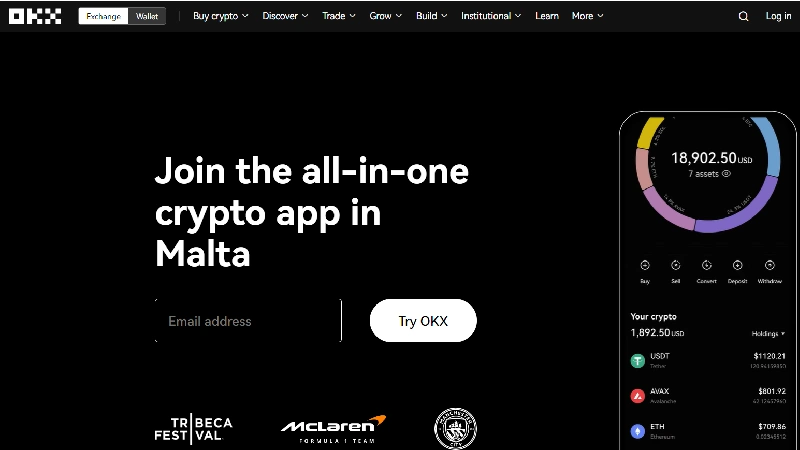This screenshot has height=450, width=800.
Task: Tap the Deposit icon in phone mockup
Action: tap(737, 265)
